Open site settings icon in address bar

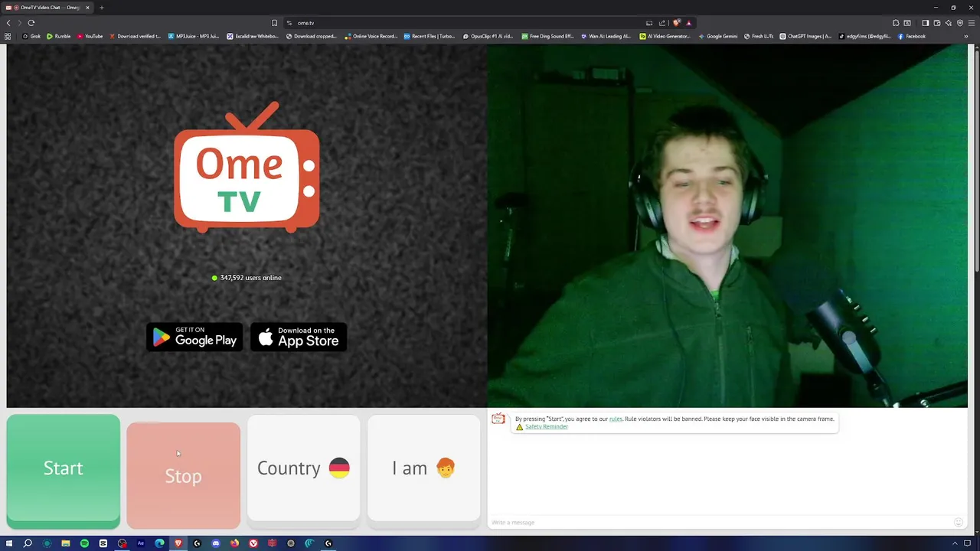pyautogui.click(x=289, y=23)
